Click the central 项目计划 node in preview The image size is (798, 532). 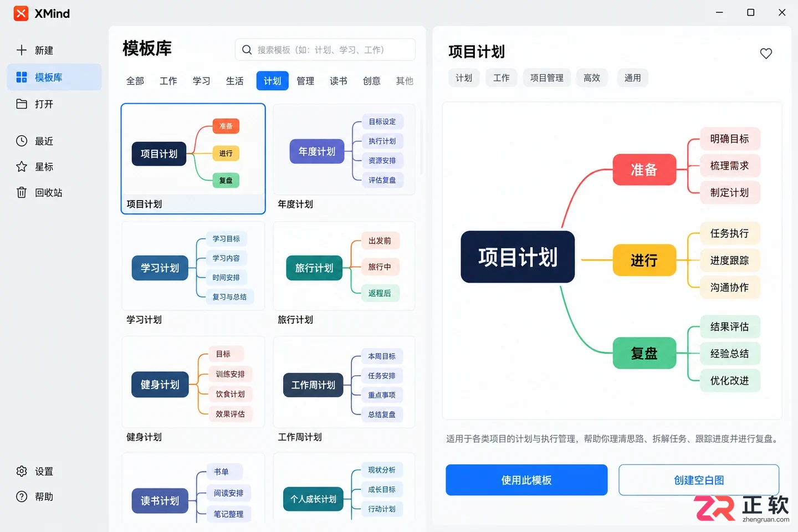click(x=518, y=257)
